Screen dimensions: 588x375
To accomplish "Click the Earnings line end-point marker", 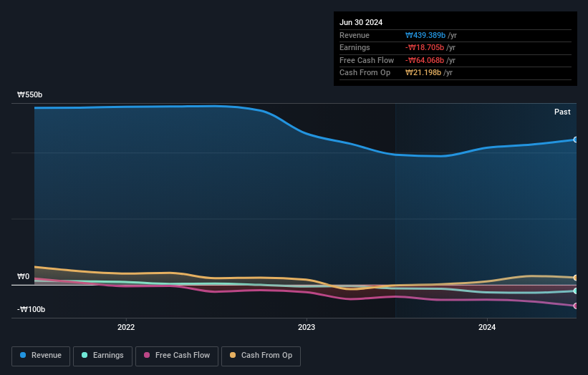I will tap(576, 291).
